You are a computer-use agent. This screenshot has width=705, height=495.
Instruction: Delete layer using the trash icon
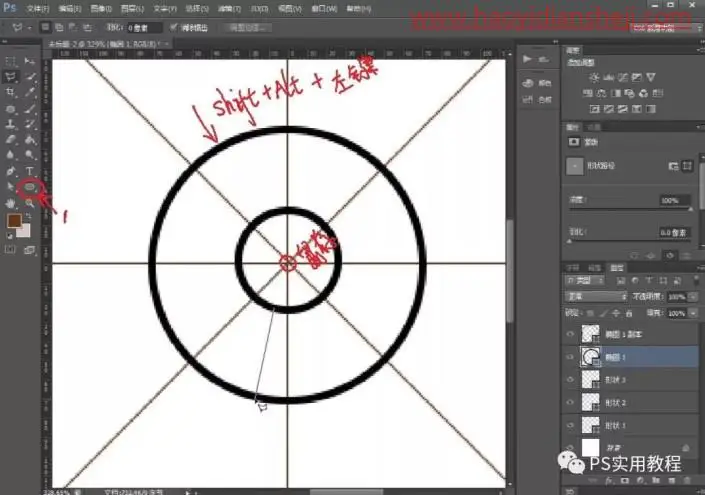point(687,481)
